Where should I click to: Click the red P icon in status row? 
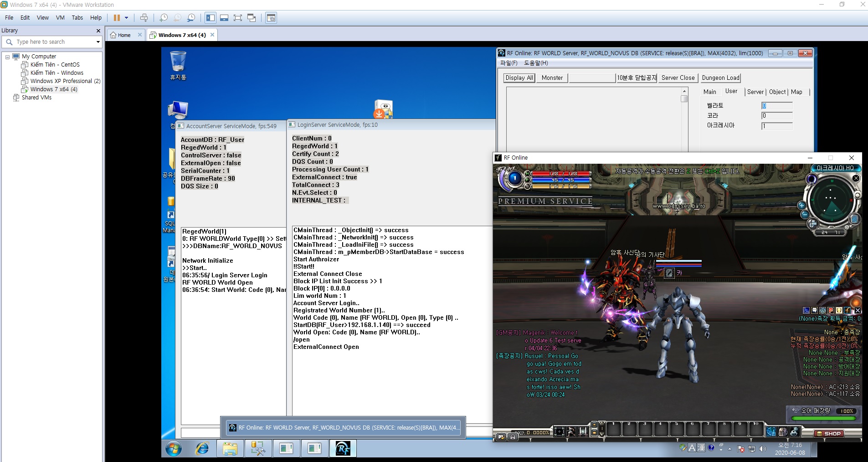(831, 311)
